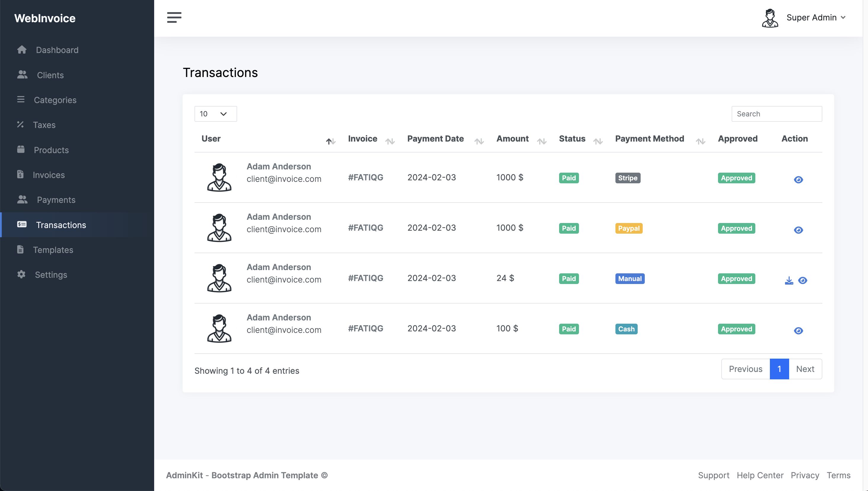Go to Clients in the sidebar
Screen dimensions: 868x491
click(x=50, y=75)
